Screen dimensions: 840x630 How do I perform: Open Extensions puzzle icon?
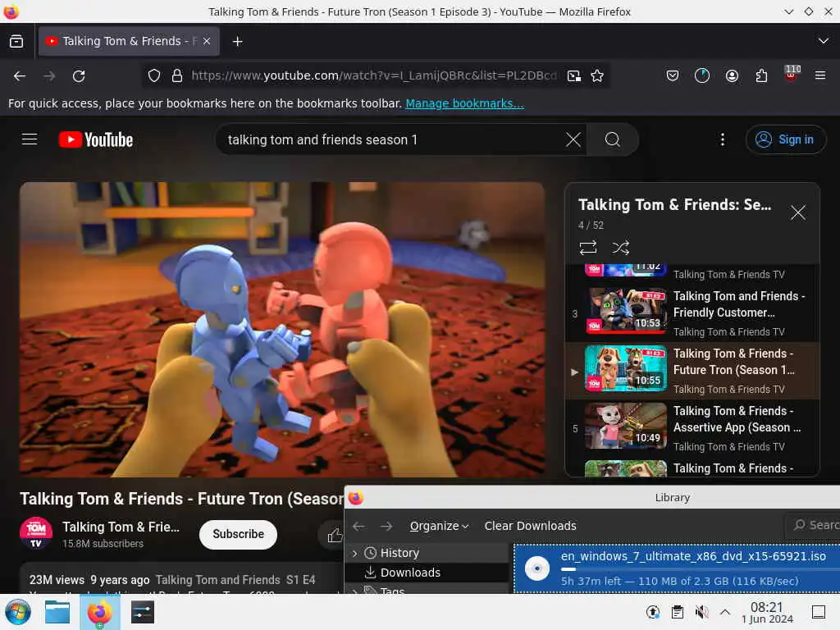[x=761, y=76]
